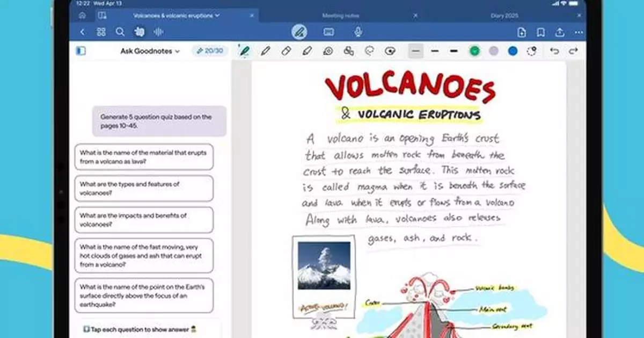This screenshot has width=644, height=338.
Task: Select the eraser tool
Action: pos(286,51)
